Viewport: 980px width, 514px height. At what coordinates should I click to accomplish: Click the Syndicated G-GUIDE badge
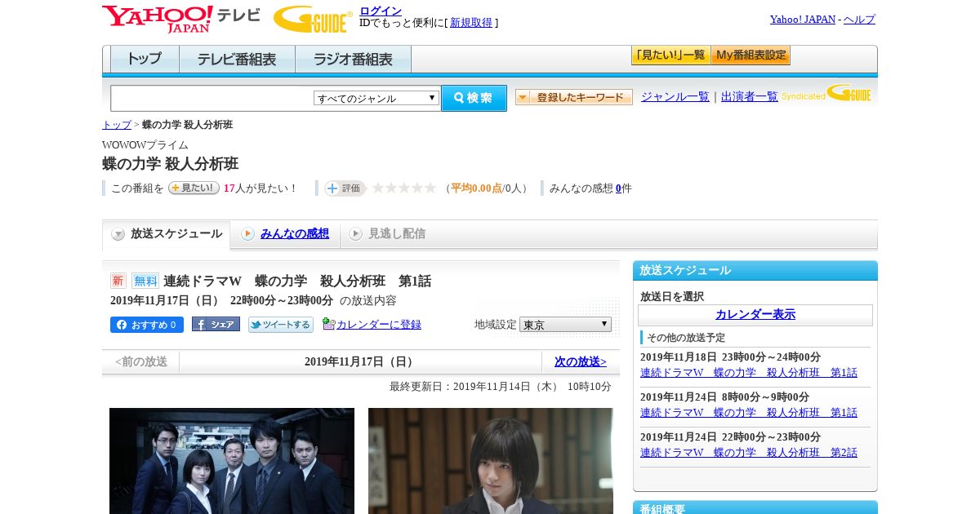[x=826, y=94]
